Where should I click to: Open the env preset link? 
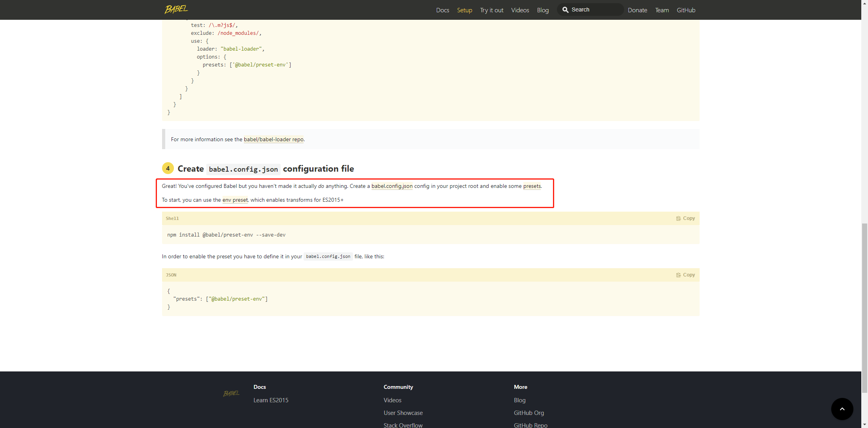(x=235, y=200)
